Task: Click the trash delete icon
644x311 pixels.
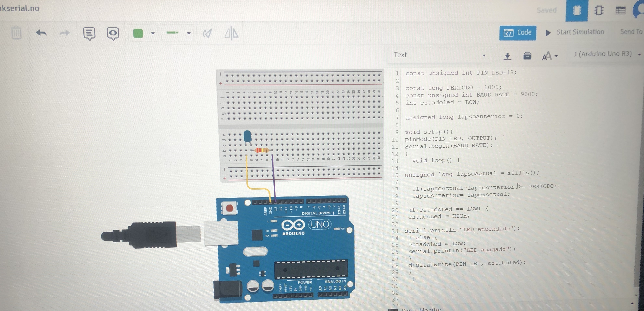Action: click(16, 33)
